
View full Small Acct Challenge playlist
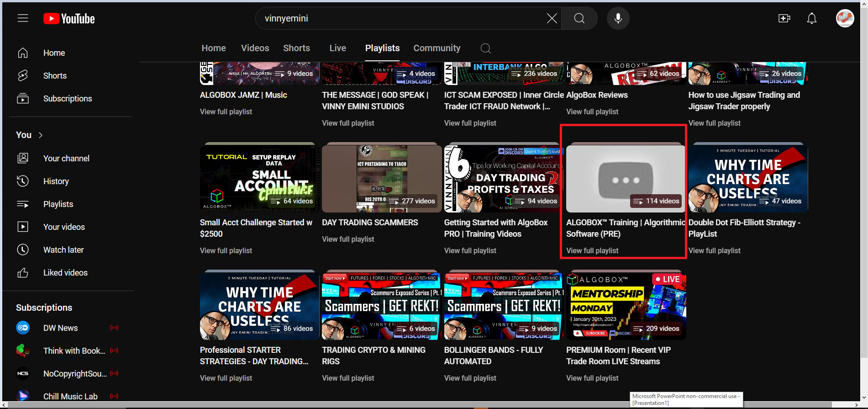pos(226,251)
